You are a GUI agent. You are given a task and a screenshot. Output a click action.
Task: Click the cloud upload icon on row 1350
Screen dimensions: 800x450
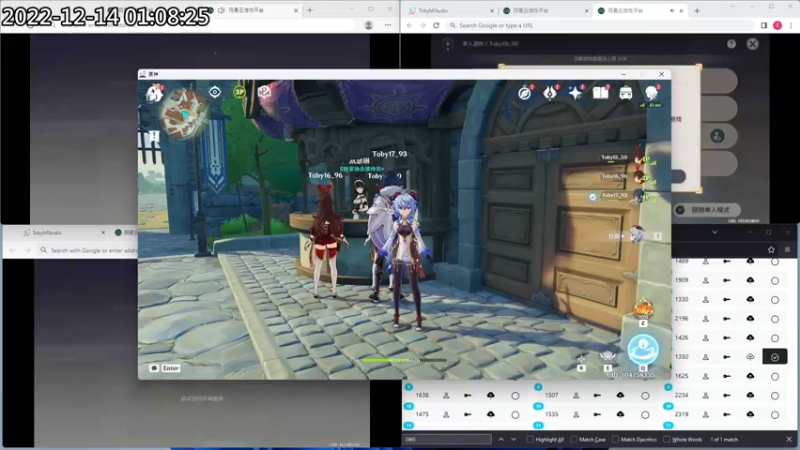[750, 357]
